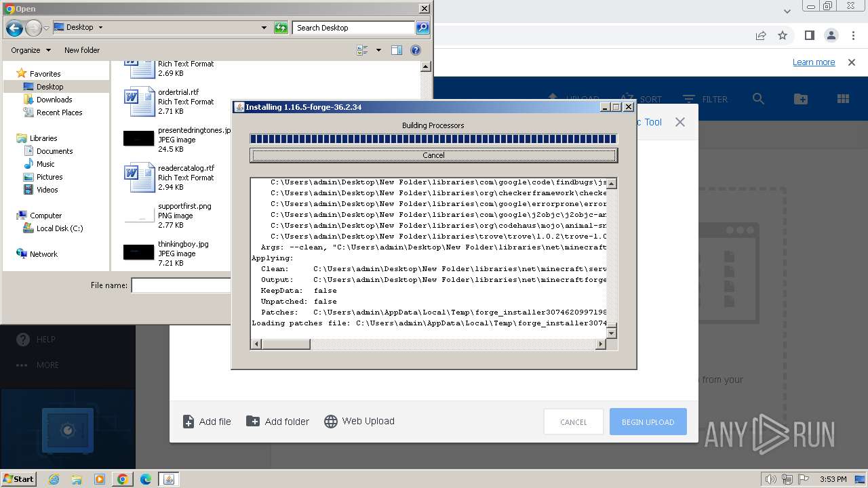
Task: Click CANCEL in upload dialog
Action: 573,422
